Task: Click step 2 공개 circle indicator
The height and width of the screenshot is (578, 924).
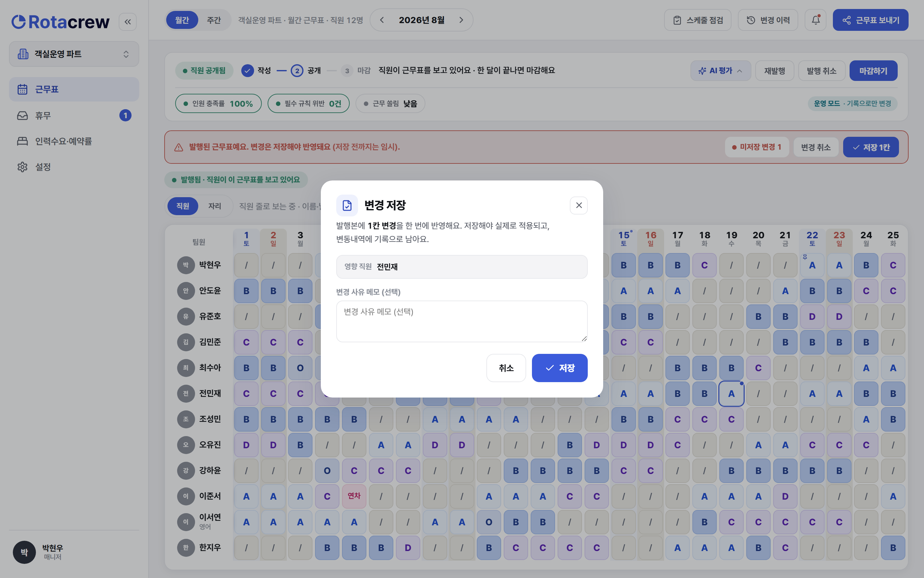Action: pos(297,71)
